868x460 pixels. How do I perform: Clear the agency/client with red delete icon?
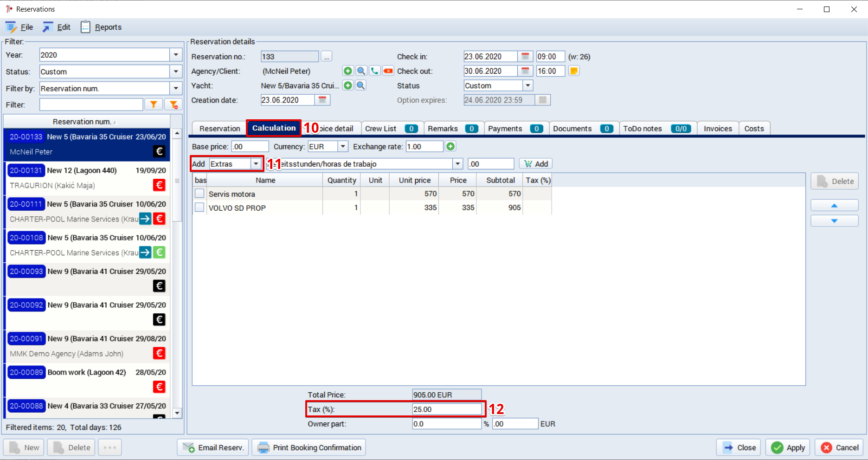388,71
